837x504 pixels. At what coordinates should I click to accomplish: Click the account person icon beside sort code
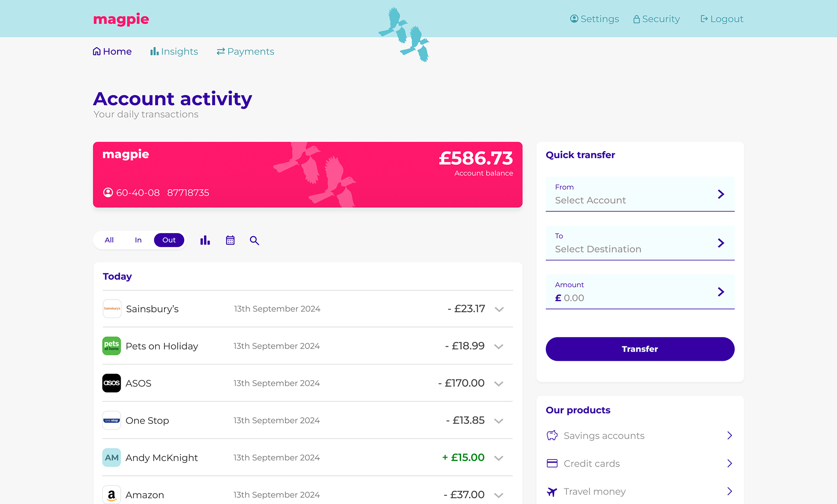(108, 193)
